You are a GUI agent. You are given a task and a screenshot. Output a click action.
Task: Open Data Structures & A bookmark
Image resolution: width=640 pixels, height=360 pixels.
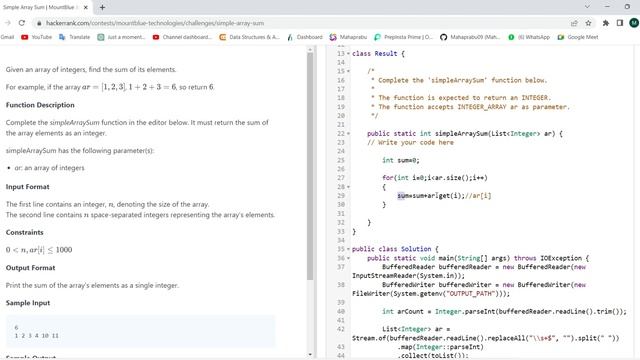coord(249,37)
